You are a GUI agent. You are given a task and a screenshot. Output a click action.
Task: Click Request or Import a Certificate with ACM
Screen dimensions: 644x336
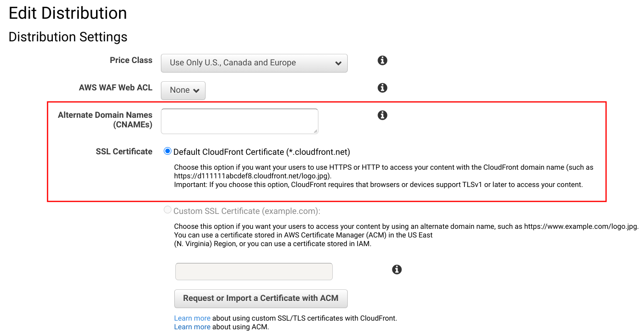pyautogui.click(x=261, y=299)
